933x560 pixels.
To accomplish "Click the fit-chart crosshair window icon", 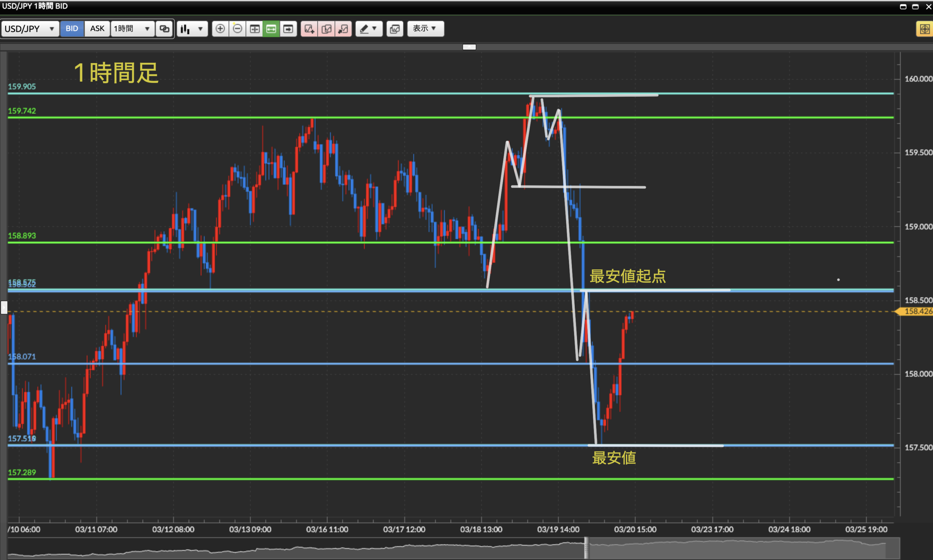I will click(x=255, y=29).
